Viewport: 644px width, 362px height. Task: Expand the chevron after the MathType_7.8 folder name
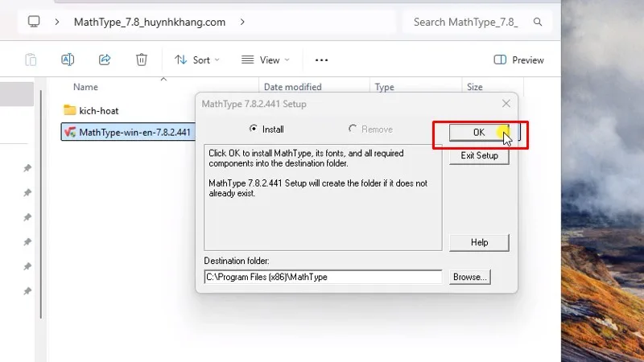point(242,22)
